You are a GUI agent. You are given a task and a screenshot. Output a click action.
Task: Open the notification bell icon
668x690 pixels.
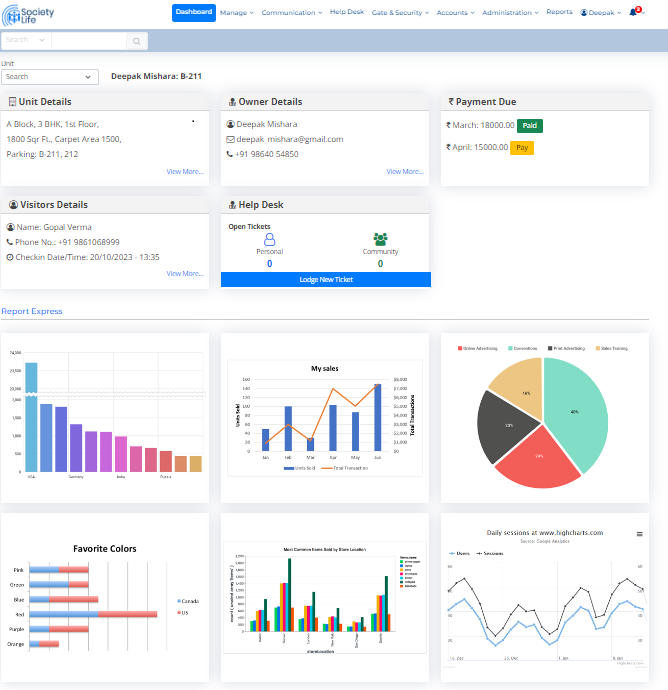point(632,13)
